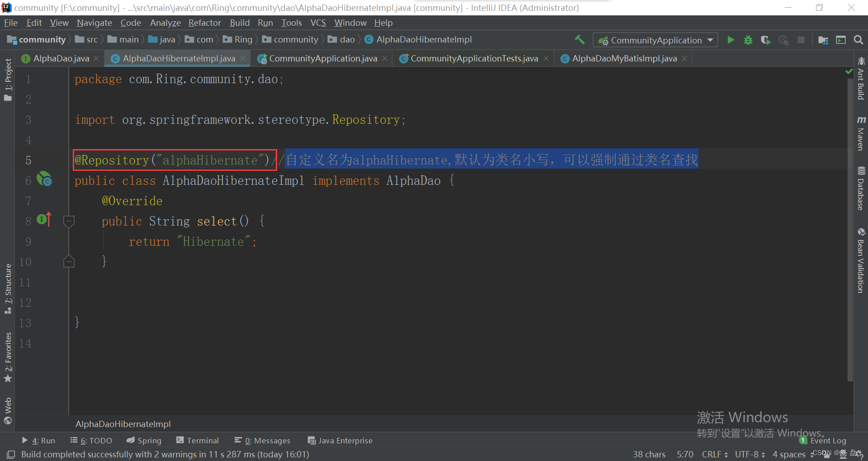
Task: Open the Terminal tool window
Action: 198,440
